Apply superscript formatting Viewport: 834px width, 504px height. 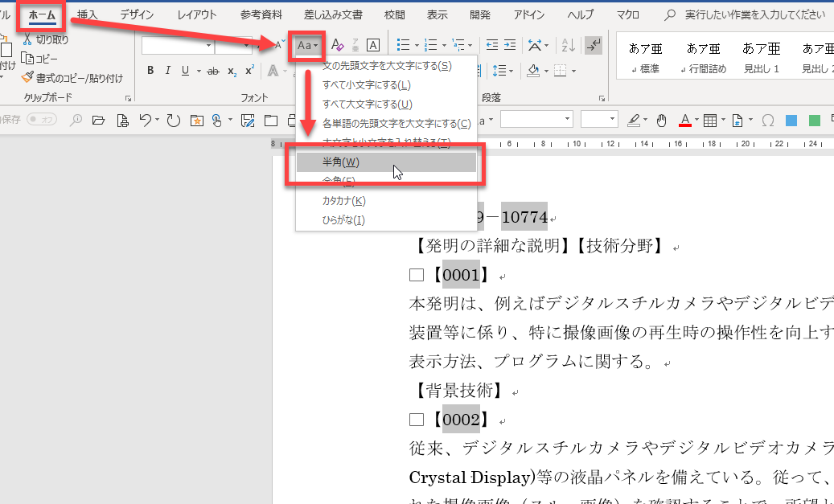coord(249,71)
